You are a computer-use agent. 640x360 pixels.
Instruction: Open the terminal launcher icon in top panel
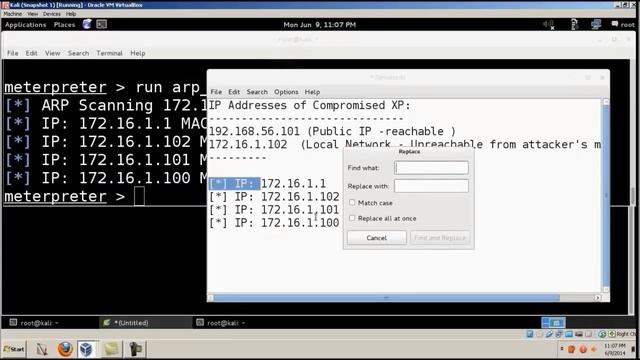[x=102, y=24]
